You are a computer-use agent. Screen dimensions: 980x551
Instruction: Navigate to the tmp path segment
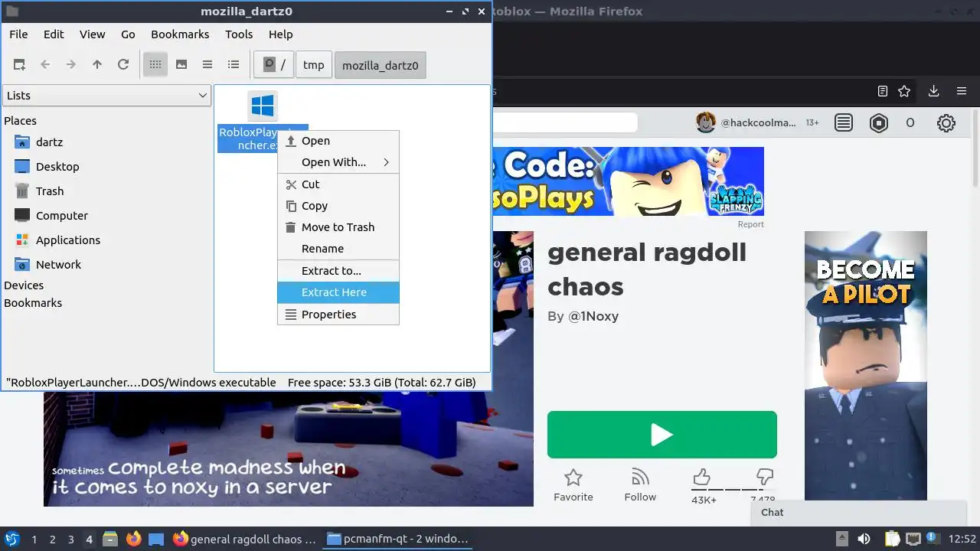click(313, 65)
